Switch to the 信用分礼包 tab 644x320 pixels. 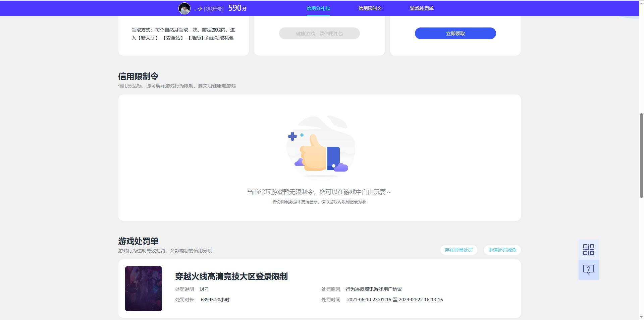[x=318, y=8]
